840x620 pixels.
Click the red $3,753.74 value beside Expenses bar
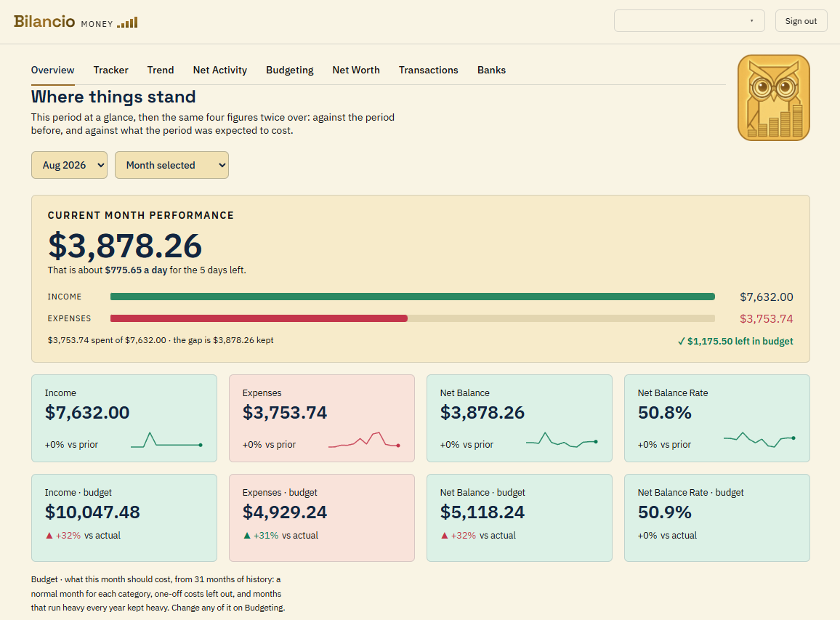pos(767,319)
